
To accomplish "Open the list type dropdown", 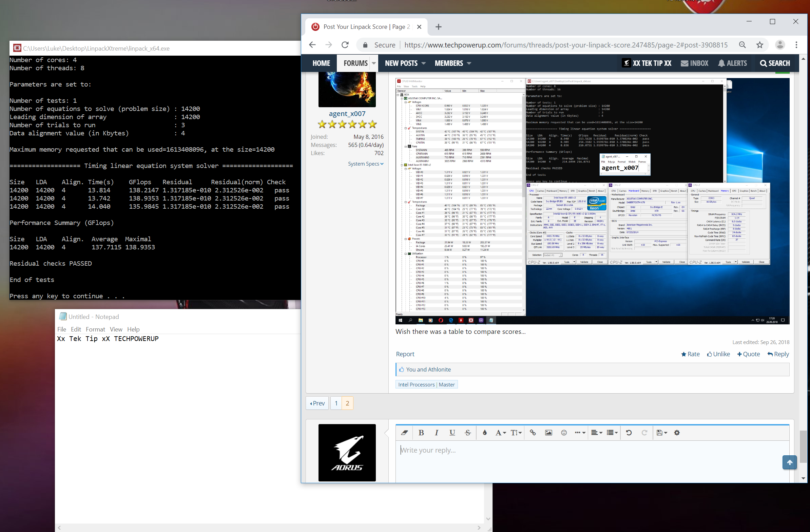I will point(612,433).
